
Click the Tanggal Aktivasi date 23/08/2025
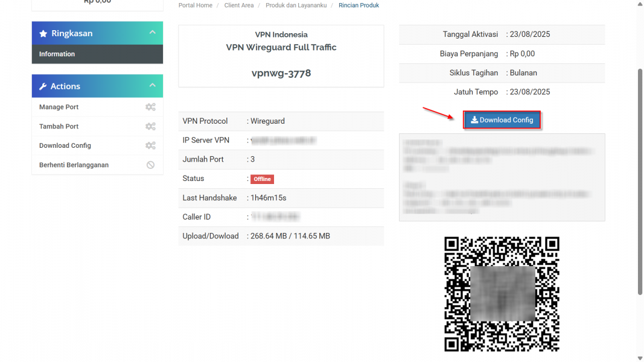point(530,34)
